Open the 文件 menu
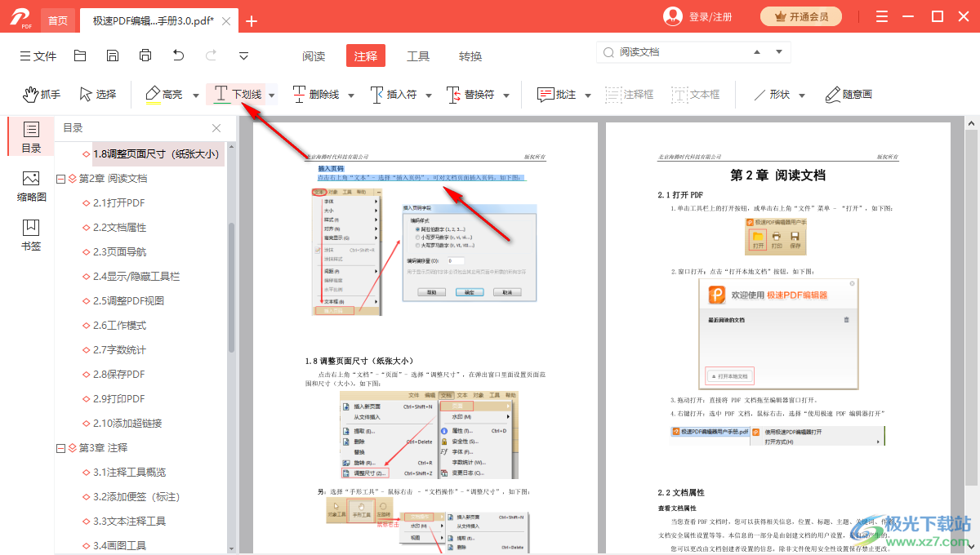 coord(38,56)
